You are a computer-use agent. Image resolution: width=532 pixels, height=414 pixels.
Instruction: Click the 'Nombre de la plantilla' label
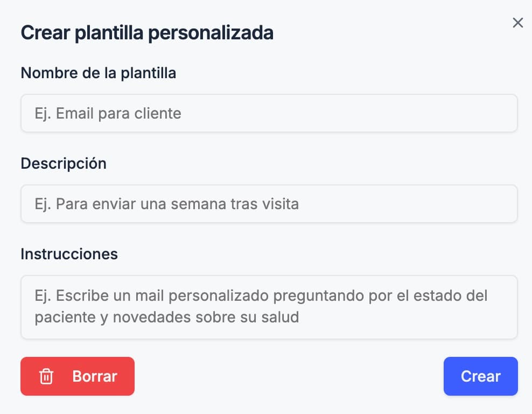tap(98, 73)
